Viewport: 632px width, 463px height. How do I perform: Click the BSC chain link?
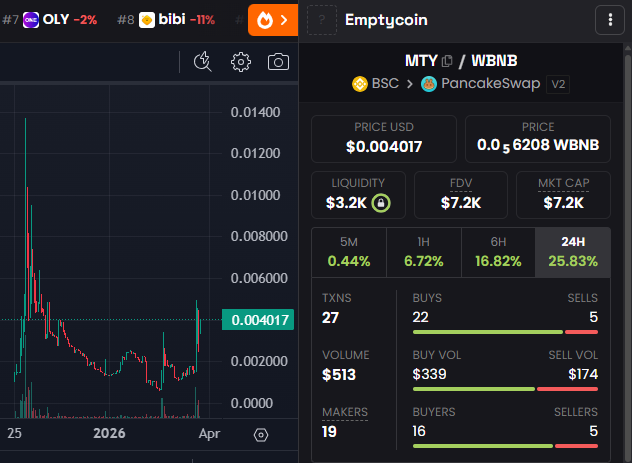[x=375, y=84]
